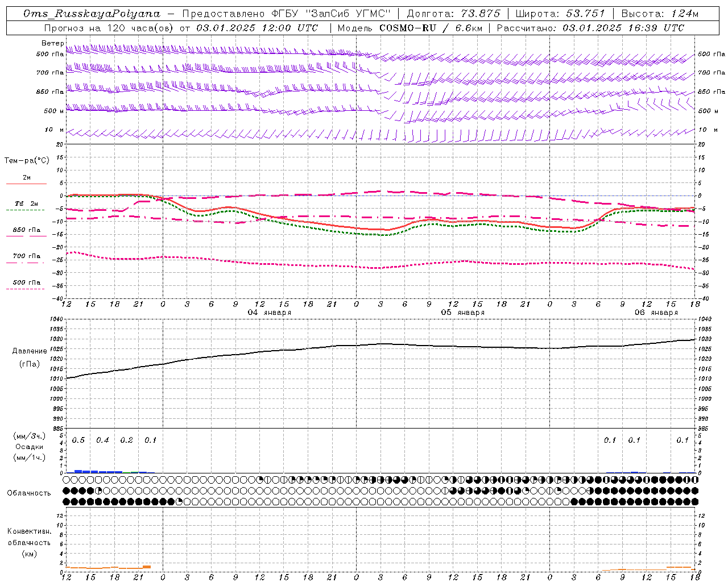Select the Тем-ра(°C) axis title

[x=27, y=161]
